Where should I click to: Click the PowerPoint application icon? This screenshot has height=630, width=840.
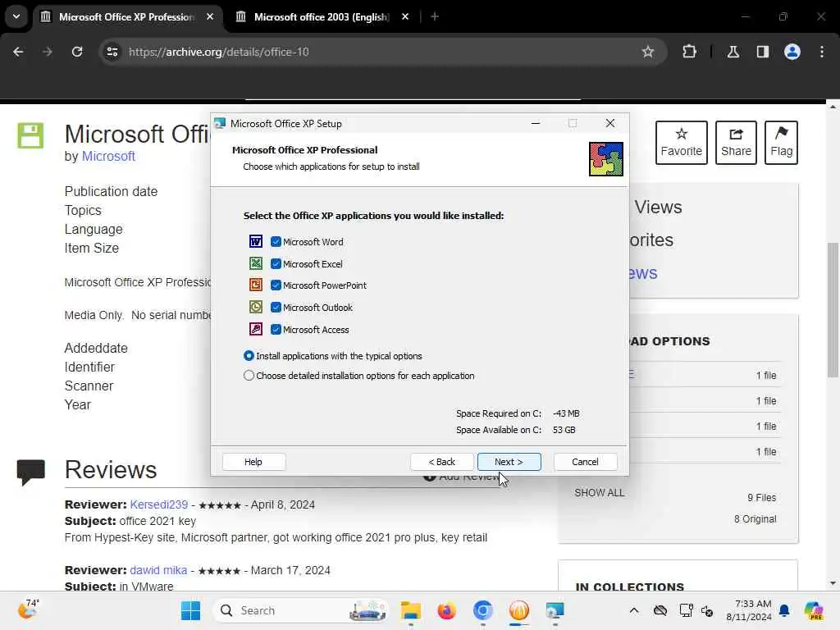[256, 285]
